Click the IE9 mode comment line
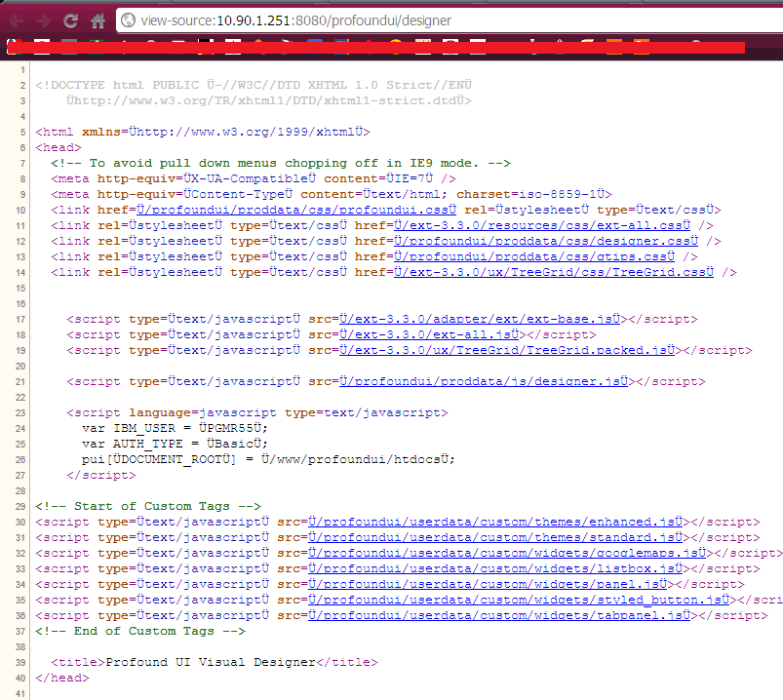 [x=281, y=163]
